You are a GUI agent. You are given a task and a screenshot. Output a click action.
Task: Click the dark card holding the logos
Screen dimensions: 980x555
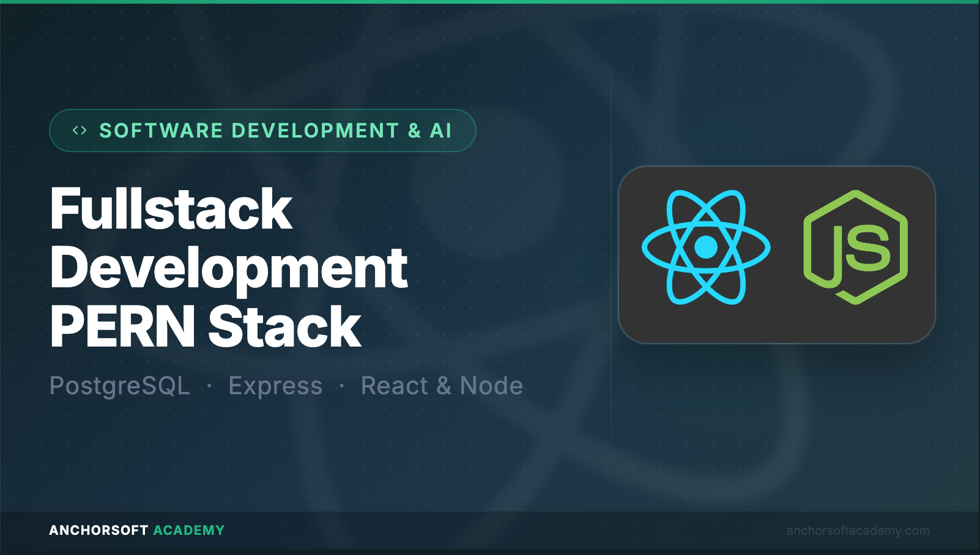pyautogui.click(x=777, y=254)
